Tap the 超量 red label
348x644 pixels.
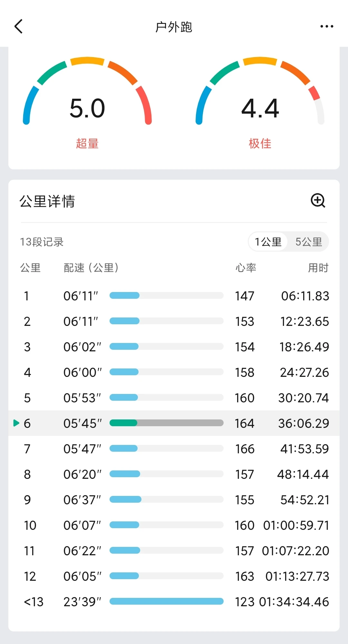click(87, 144)
